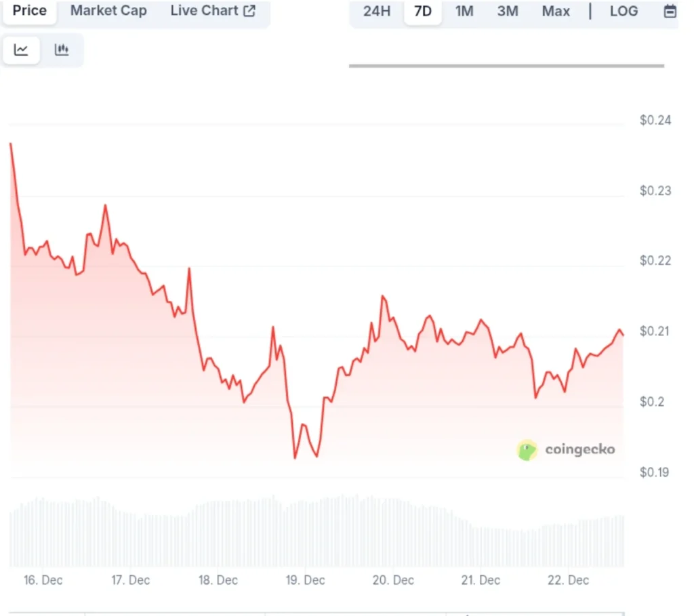Screen dimensions: 694x616
Task: Switch to the Market Cap tab
Action: (x=108, y=10)
